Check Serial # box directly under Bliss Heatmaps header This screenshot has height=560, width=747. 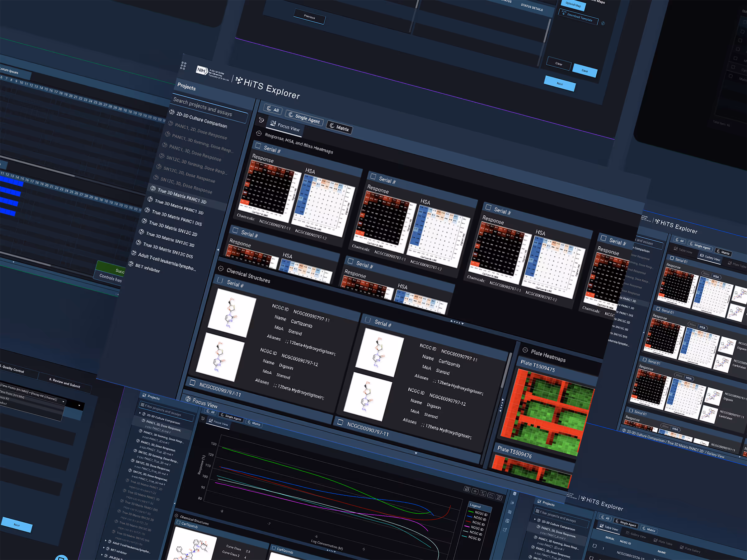(258, 146)
